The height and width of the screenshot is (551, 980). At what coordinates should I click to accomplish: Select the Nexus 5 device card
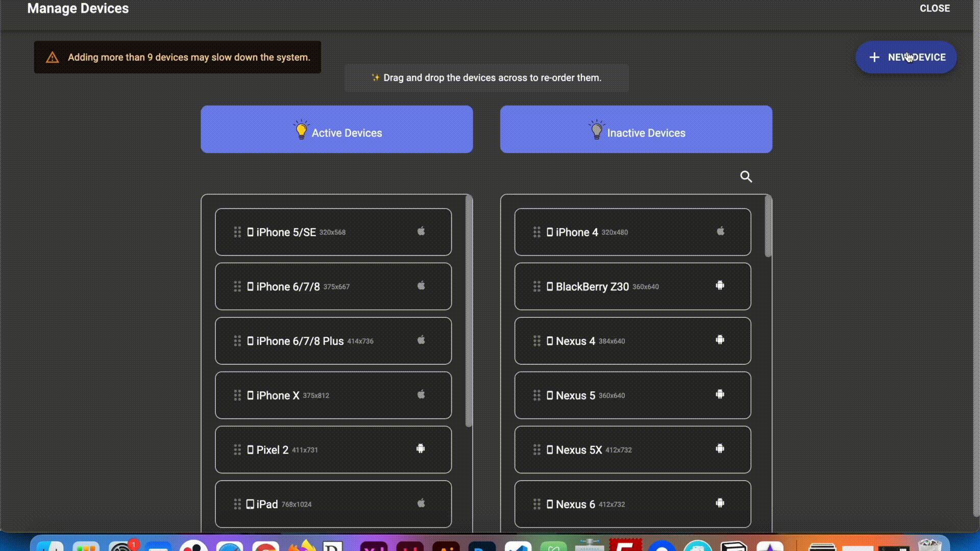point(632,395)
